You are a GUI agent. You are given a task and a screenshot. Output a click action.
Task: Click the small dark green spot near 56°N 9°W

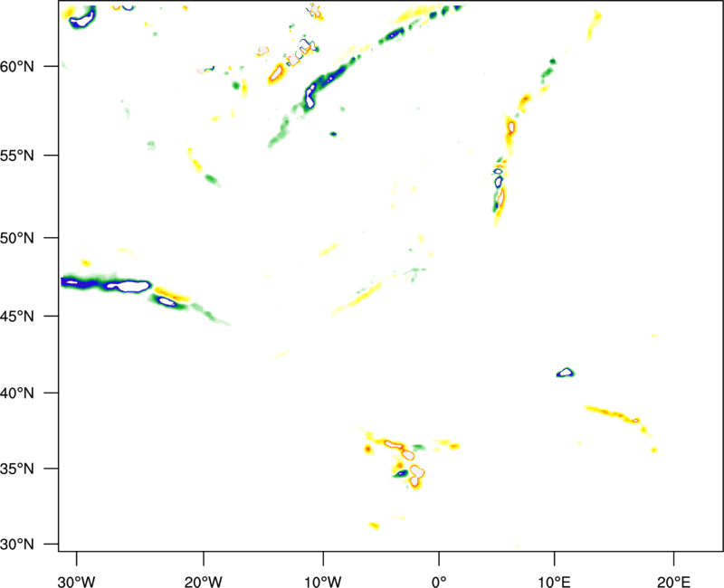333,134
